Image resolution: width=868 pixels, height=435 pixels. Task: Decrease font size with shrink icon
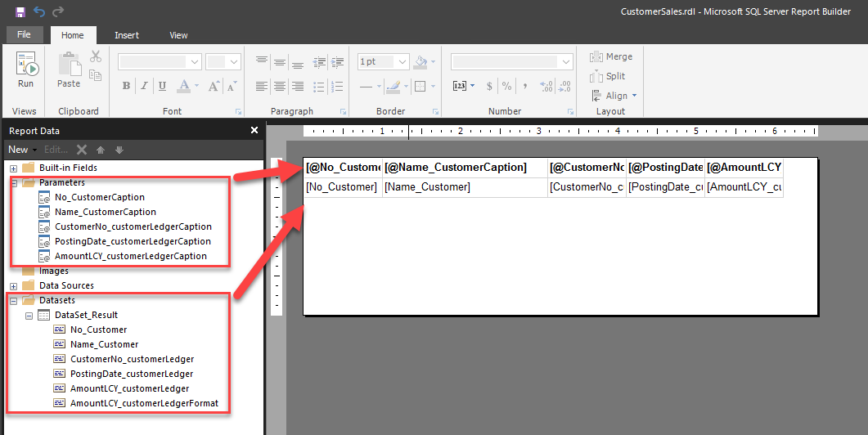click(232, 86)
